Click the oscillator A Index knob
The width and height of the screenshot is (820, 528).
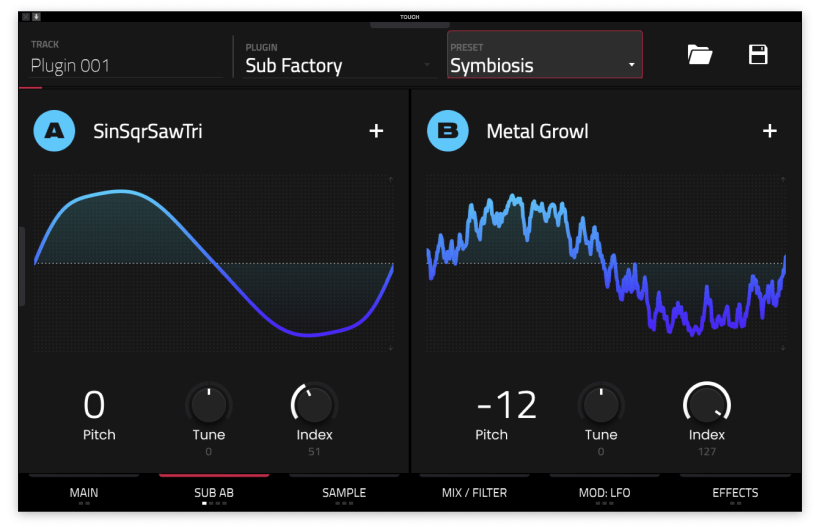click(x=314, y=405)
